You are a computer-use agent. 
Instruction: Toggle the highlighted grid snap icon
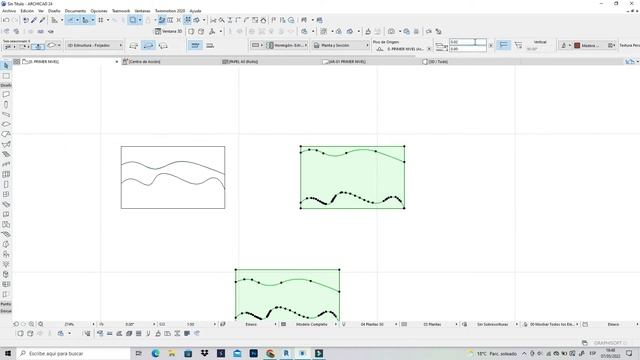[188, 20]
